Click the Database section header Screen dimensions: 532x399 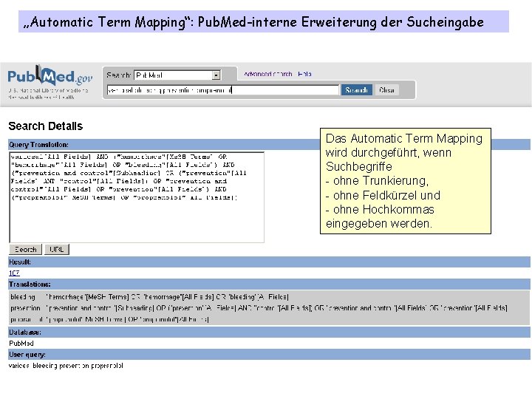(269, 332)
